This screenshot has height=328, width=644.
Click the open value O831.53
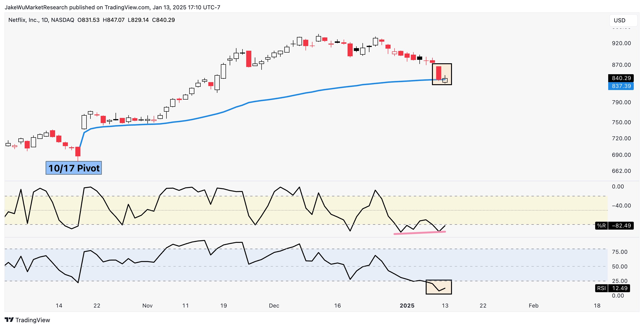tap(89, 20)
